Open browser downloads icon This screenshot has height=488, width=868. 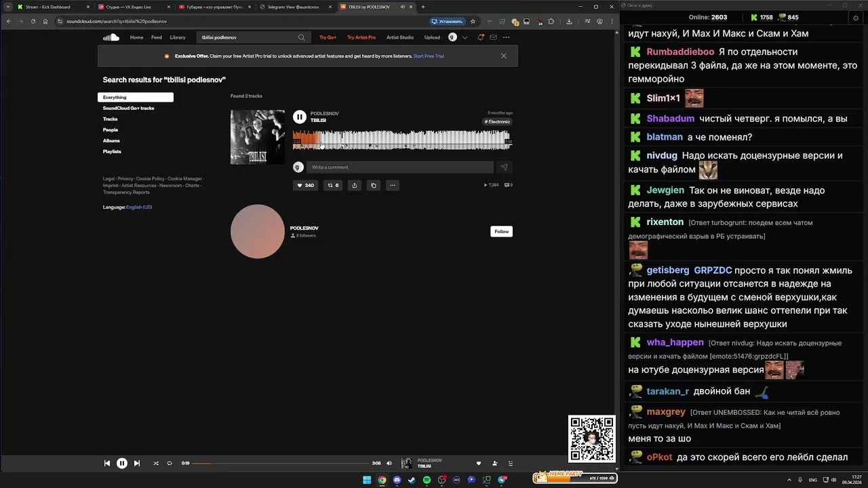point(569,21)
